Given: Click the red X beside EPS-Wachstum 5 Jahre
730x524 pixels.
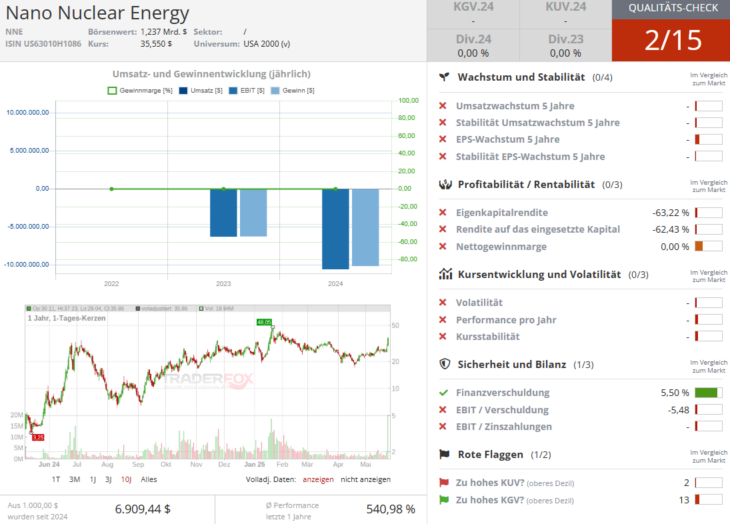Looking at the screenshot, I should (443, 139).
